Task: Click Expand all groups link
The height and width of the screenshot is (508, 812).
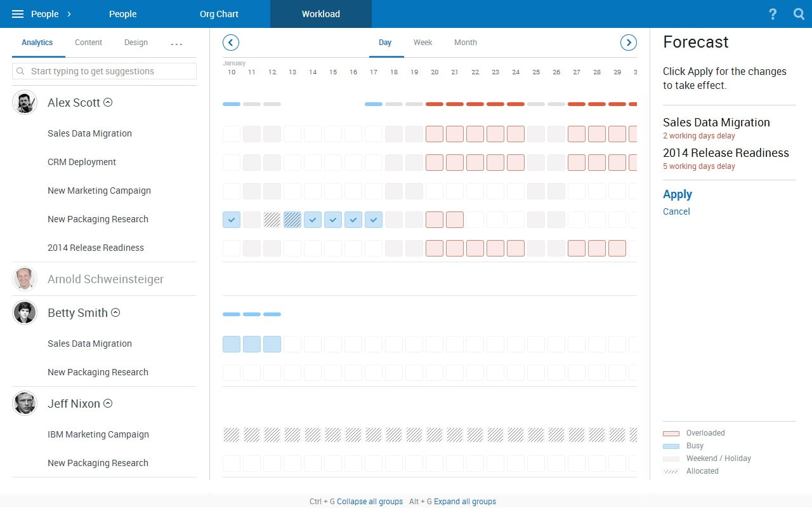Action: [465, 502]
